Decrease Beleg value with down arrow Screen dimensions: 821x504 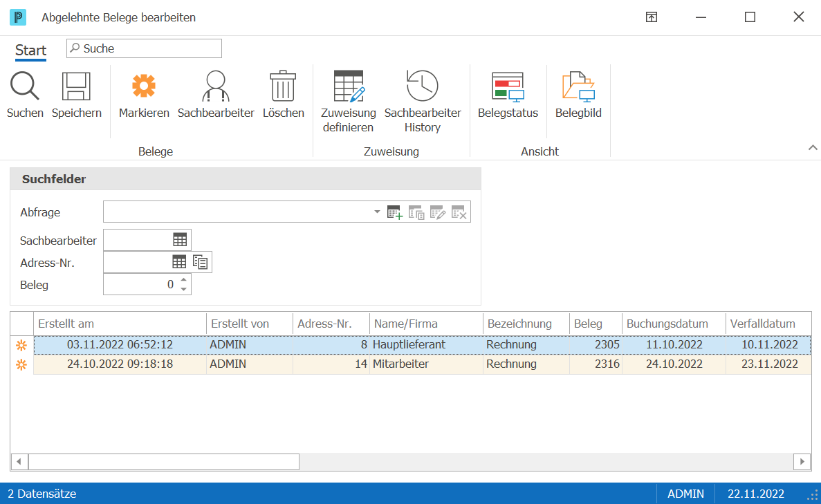tap(184, 289)
